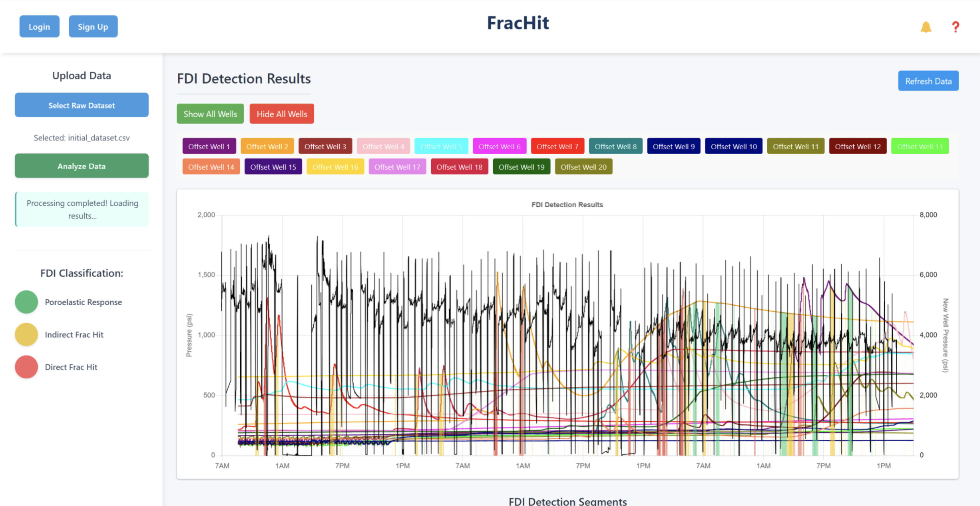Click the 'FDI Detection Segments' heading
The height and width of the screenshot is (506, 980).
coord(568,501)
